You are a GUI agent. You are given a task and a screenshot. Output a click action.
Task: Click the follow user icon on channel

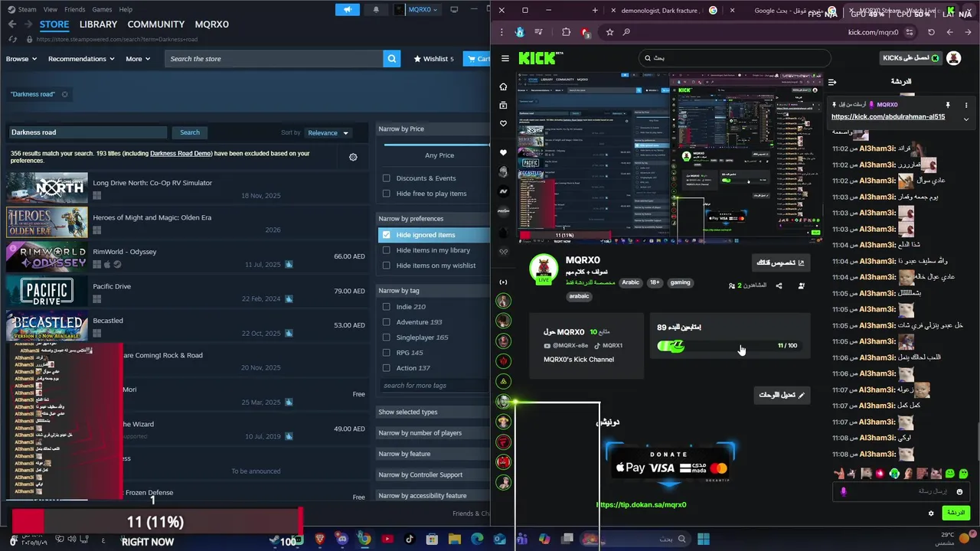801,285
